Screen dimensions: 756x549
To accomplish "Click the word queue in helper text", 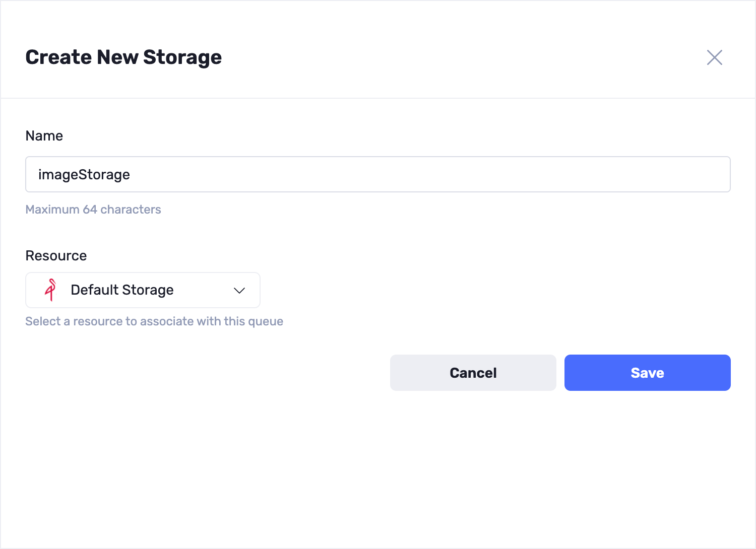I will click(x=266, y=322).
